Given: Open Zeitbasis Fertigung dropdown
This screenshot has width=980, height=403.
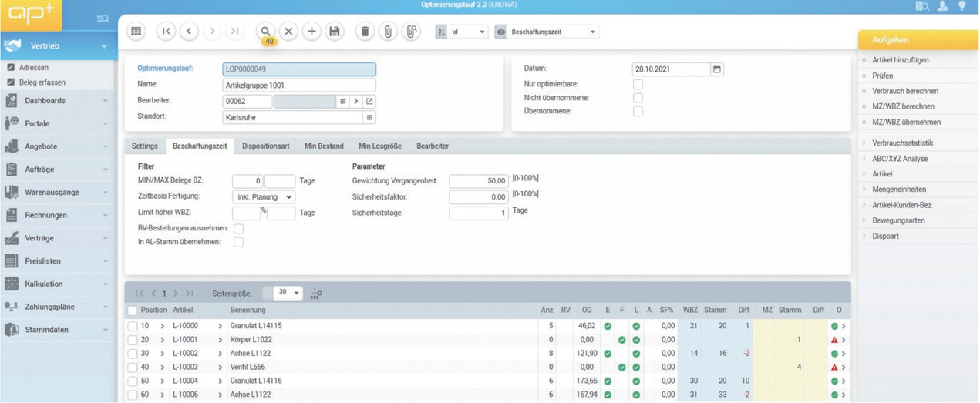Looking at the screenshot, I should click(x=264, y=197).
